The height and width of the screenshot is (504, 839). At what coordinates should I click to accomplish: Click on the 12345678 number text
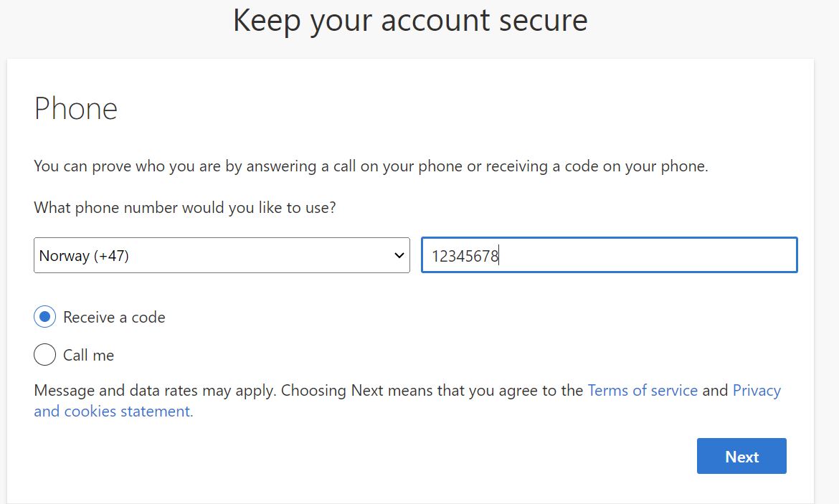pyautogui.click(x=465, y=256)
